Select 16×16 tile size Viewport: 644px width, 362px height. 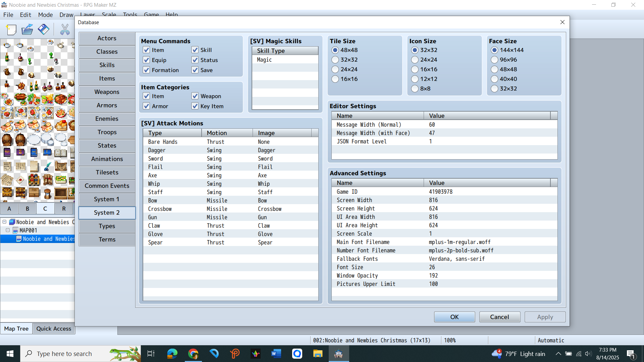(335, 79)
